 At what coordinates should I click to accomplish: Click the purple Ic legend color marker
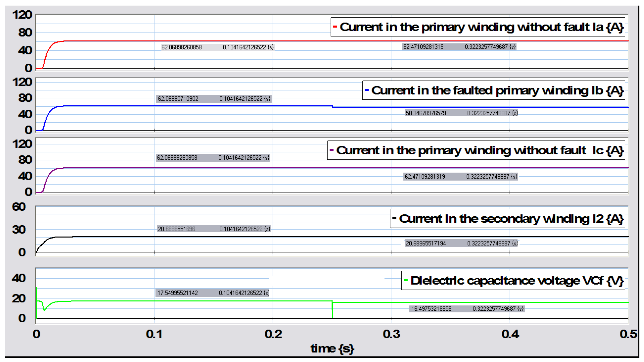coord(332,150)
